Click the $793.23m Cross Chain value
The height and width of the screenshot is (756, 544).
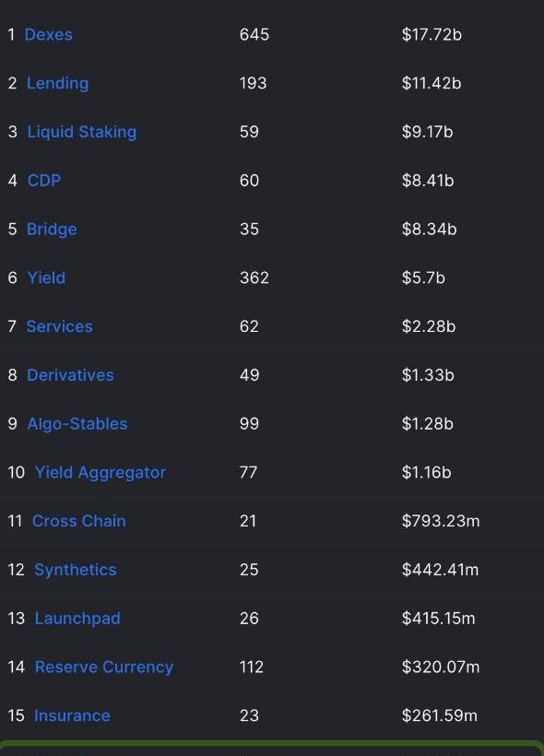pos(441,521)
